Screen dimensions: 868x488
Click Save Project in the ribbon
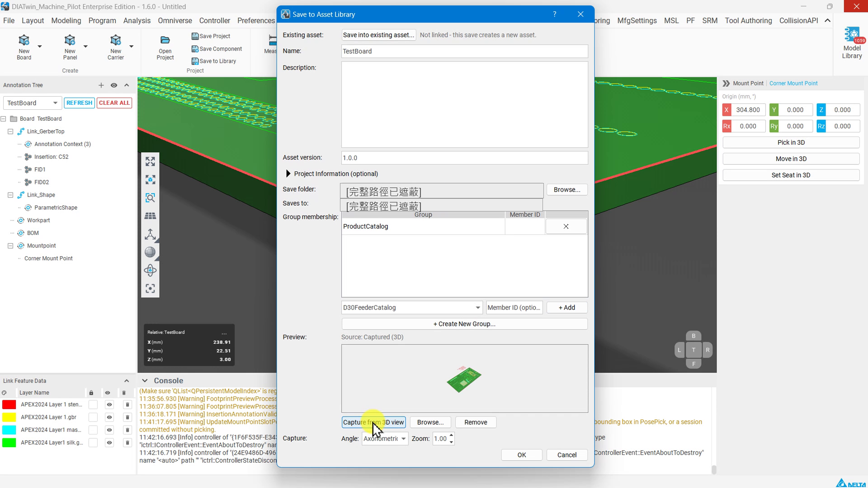(211, 36)
